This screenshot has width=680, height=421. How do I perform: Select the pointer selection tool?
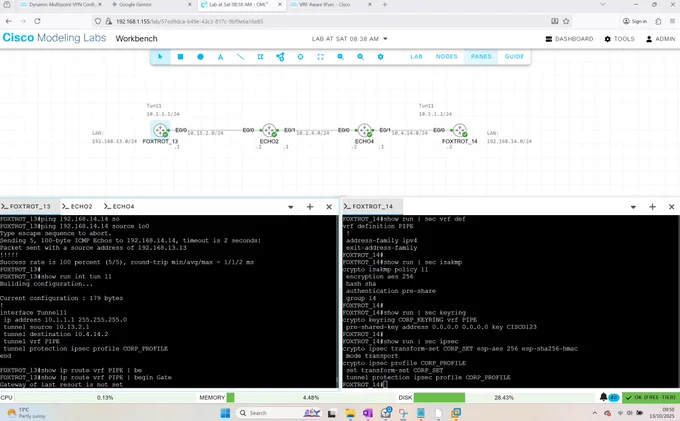tap(160, 57)
